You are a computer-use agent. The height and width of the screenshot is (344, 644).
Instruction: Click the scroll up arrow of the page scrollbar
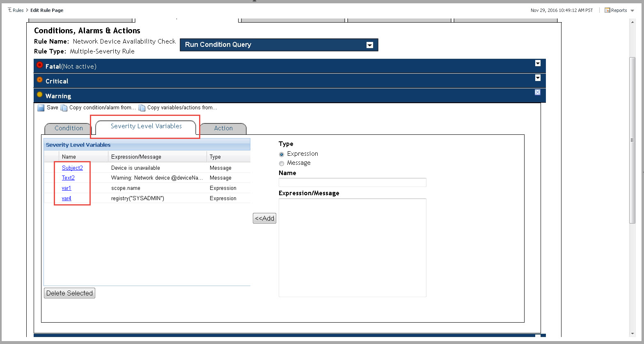tap(633, 22)
